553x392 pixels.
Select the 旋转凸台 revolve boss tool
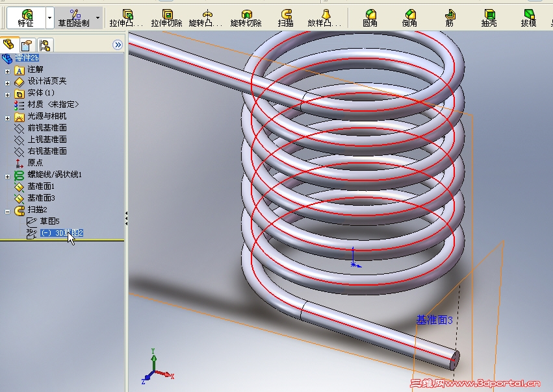[205, 18]
